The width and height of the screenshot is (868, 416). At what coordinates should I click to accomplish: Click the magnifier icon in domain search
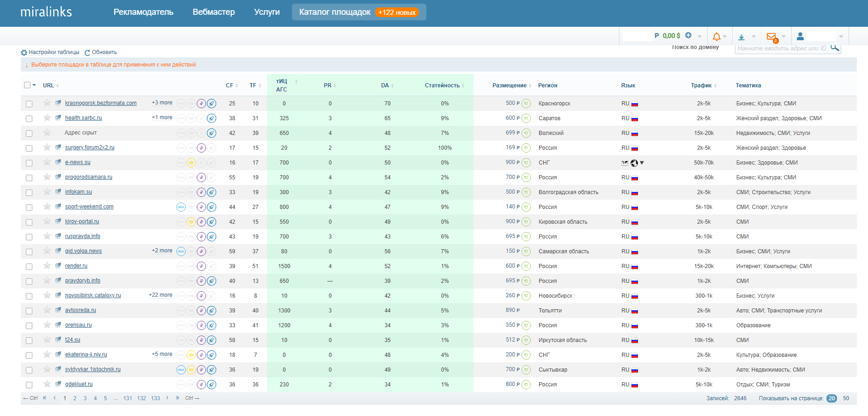pyautogui.click(x=834, y=48)
